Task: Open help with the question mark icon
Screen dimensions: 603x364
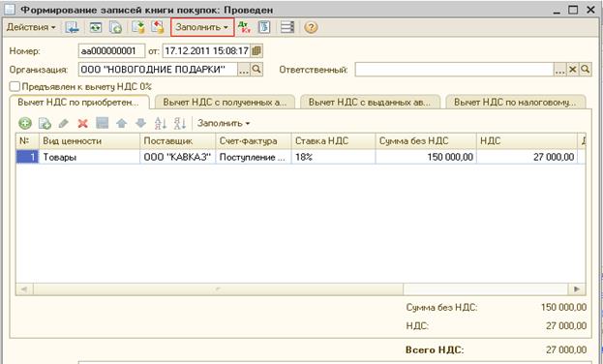Action: coord(311,27)
